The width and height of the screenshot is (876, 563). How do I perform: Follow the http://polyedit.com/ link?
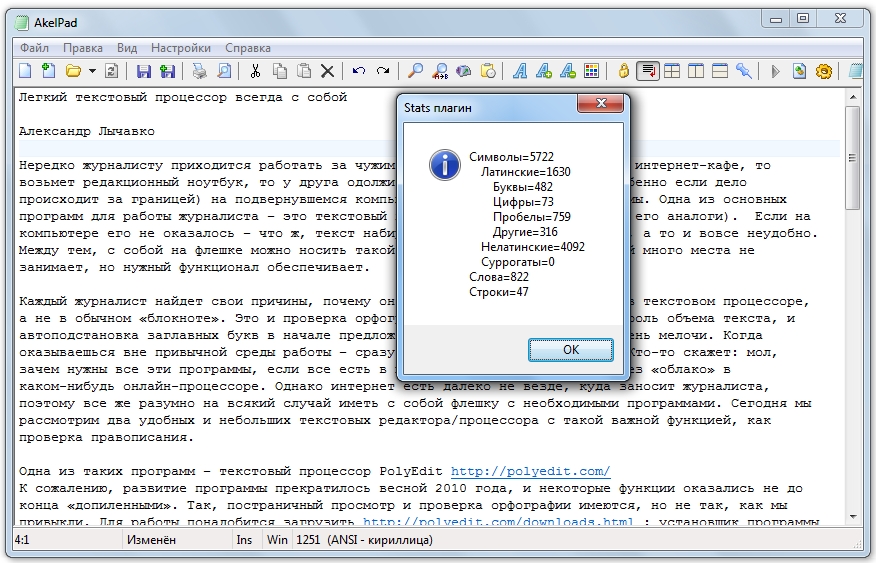pos(530,471)
